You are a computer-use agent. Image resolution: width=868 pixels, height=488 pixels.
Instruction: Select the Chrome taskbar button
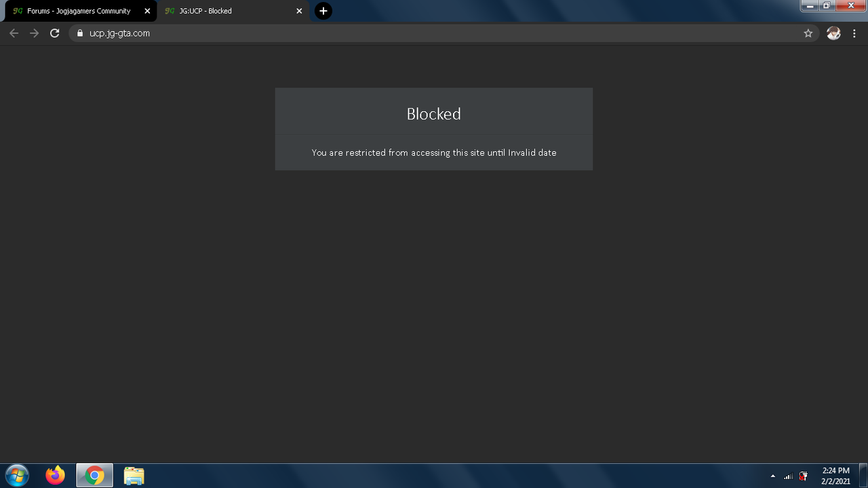(x=95, y=476)
